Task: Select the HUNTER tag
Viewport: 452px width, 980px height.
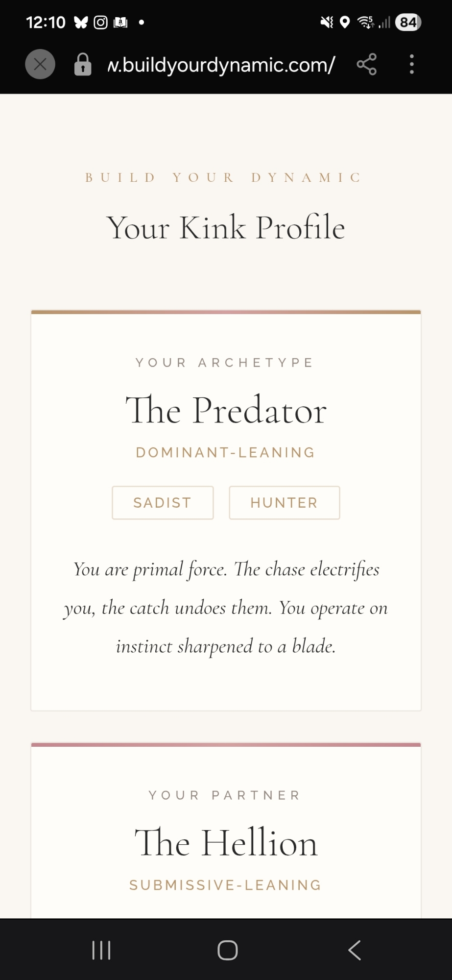Action: click(x=284, y=503)
